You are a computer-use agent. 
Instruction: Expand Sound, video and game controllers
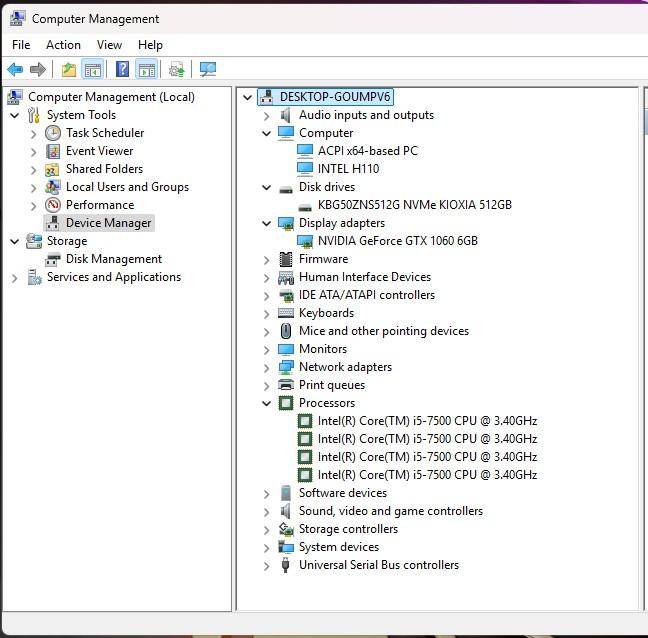pos(267,512)
